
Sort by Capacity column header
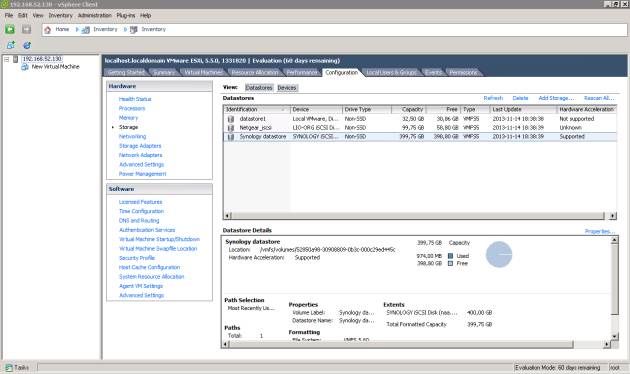click(x=409, y=109)
